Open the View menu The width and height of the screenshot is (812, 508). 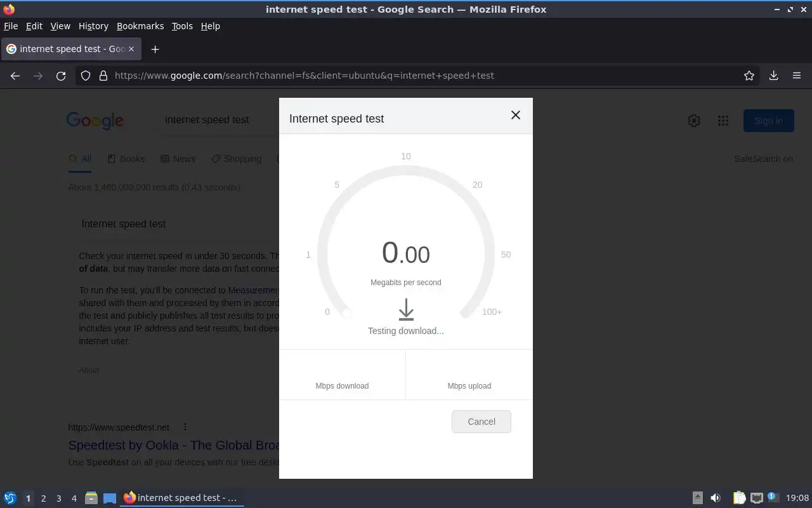[60, 26]
